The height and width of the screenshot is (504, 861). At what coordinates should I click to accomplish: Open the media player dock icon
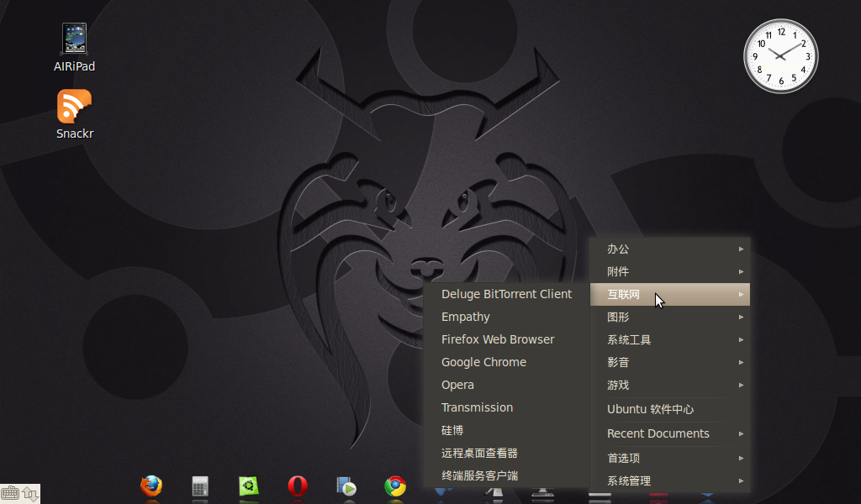tap(346, 486)
